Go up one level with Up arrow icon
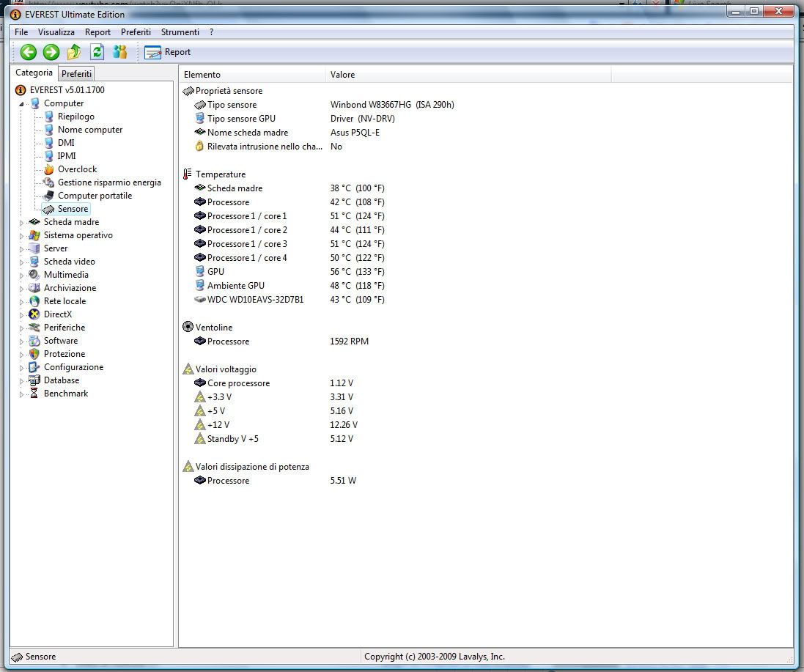 point(74,52)
